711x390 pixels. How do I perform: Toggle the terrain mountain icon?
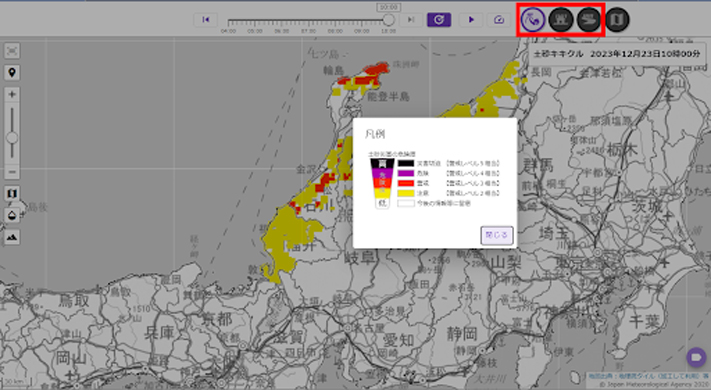tap(12, 237)
